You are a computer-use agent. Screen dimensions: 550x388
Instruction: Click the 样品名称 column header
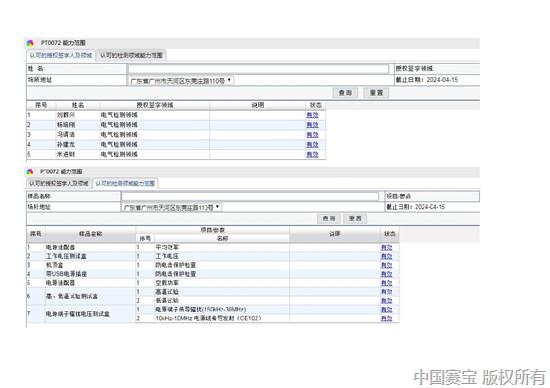pos(90,234)
